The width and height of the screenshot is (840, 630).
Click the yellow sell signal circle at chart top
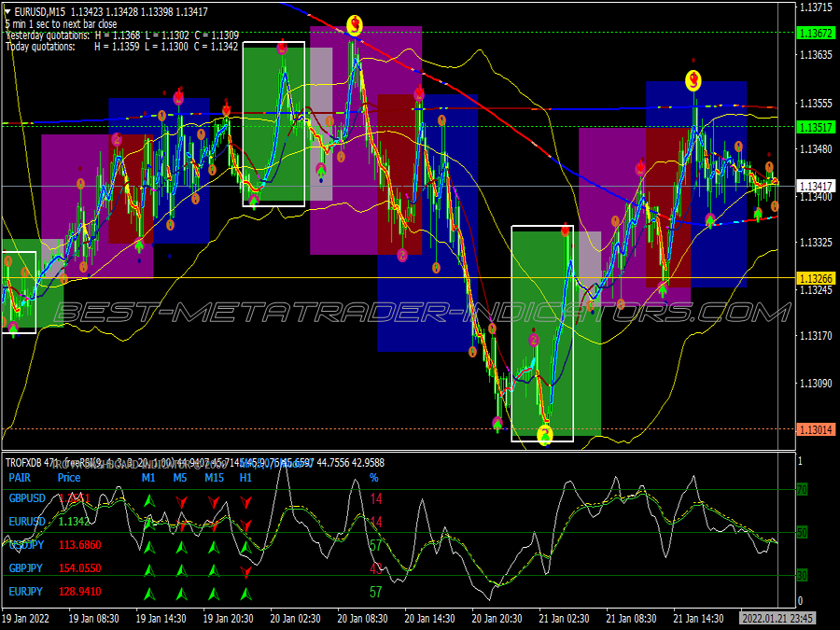click(354, 24)
